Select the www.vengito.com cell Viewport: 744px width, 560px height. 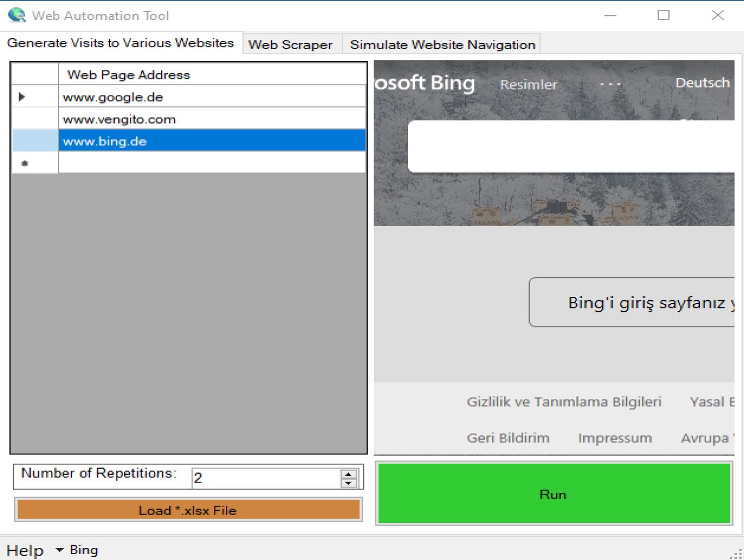click(x=212, y=119)
